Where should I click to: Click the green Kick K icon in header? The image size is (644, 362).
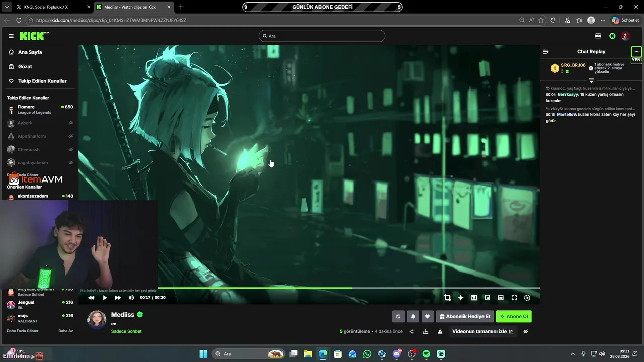612,36
